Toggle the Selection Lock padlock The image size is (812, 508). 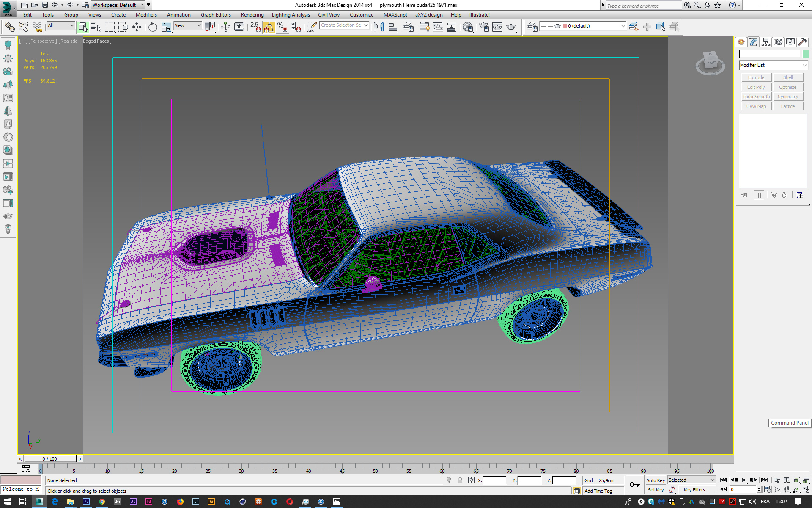pos(460,480)
